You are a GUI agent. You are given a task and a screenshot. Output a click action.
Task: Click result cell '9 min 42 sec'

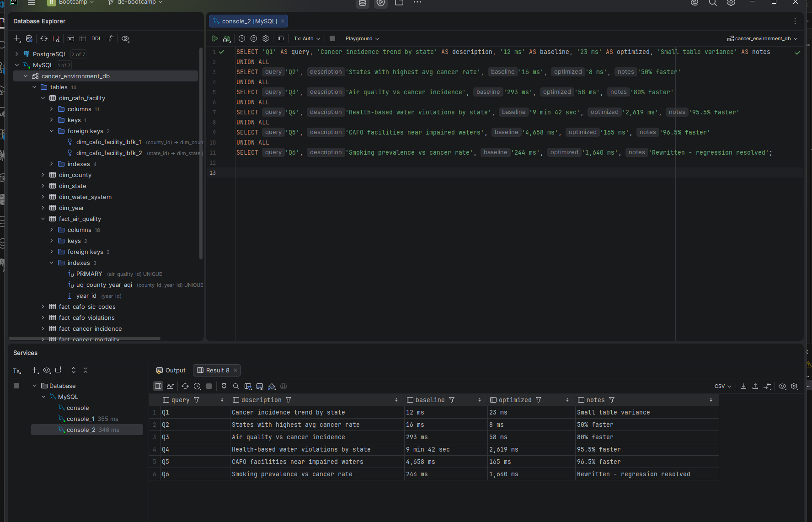point(446,449)
